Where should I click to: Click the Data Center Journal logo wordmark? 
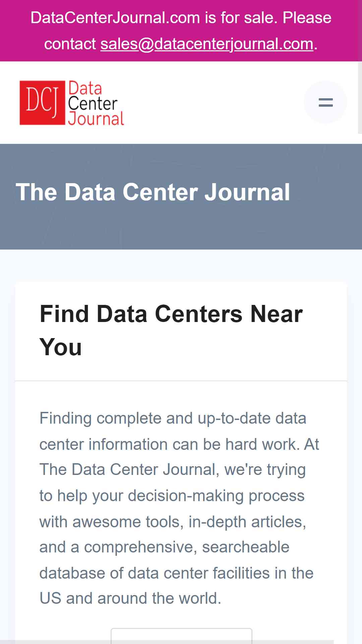[96, 103]
